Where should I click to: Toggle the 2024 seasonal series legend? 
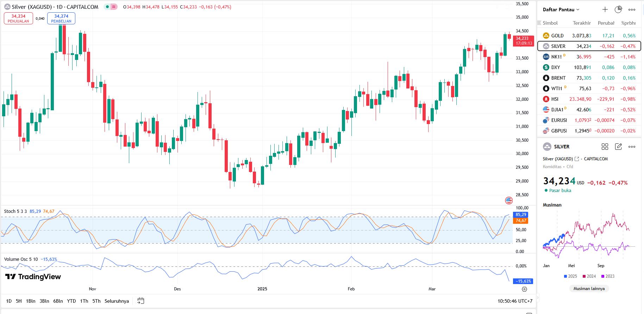click(589, 276)
